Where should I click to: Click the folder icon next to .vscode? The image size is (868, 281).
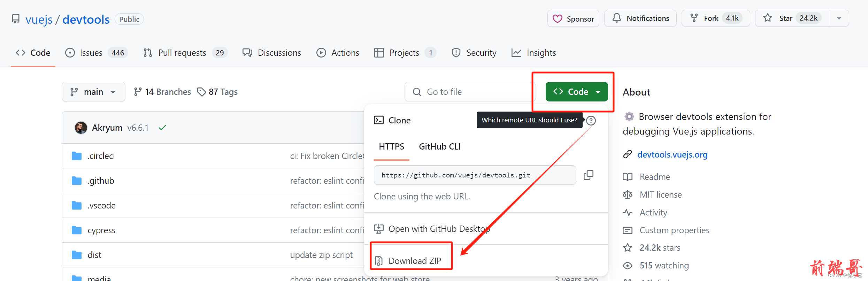[77, 205]
